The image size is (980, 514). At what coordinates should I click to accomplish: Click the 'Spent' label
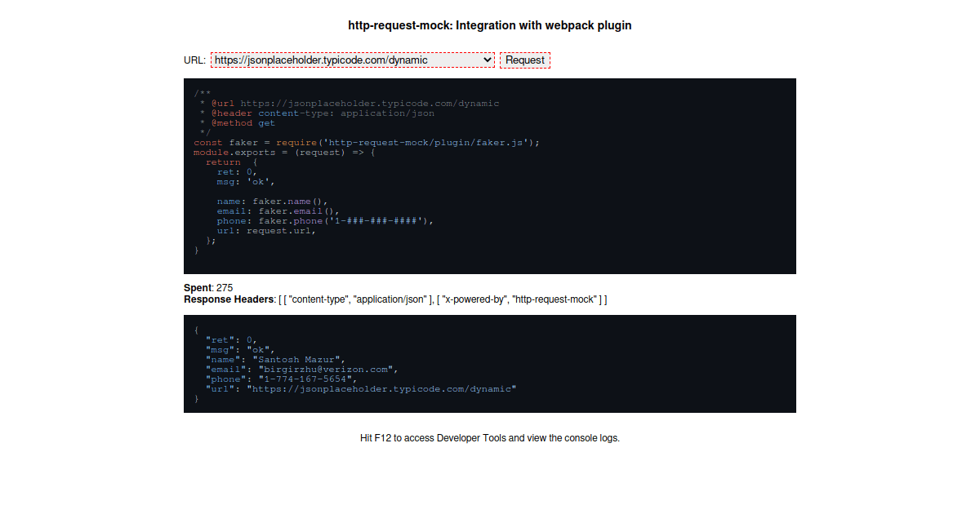point(198,288)
